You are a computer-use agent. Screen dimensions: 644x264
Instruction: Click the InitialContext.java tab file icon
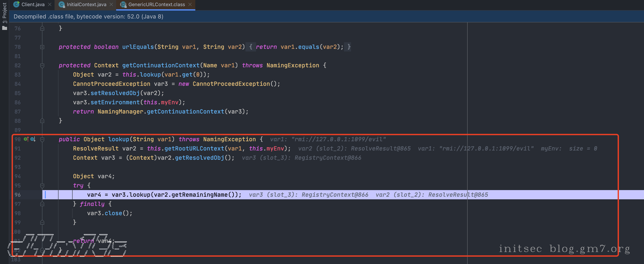[62, 4]
